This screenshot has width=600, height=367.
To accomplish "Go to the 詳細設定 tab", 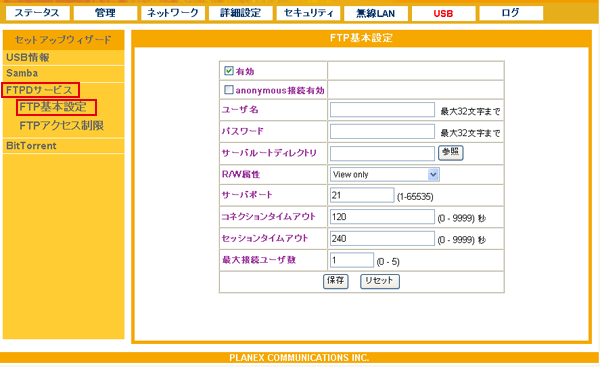I will click(x=240, y=13).
